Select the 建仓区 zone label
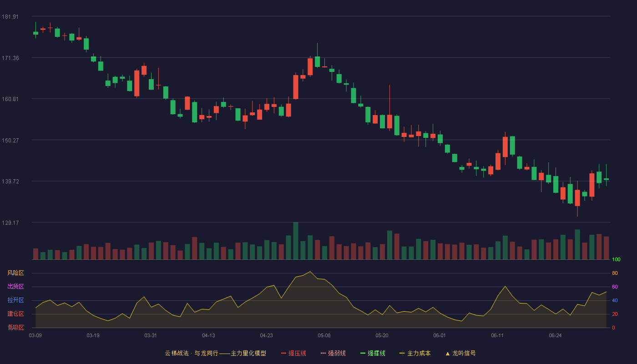 pos(15,314)
